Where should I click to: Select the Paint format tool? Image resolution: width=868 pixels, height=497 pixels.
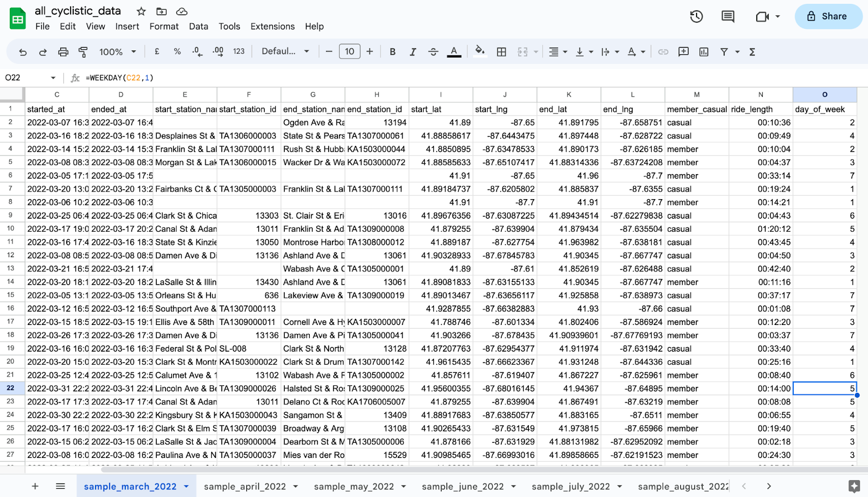(82, 51)
